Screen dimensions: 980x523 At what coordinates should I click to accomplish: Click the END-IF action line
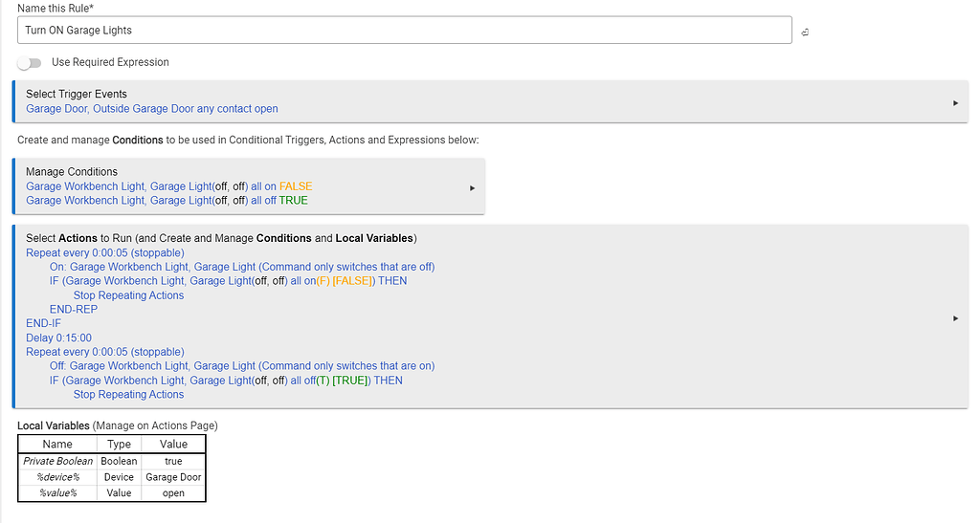coord(43,324)
